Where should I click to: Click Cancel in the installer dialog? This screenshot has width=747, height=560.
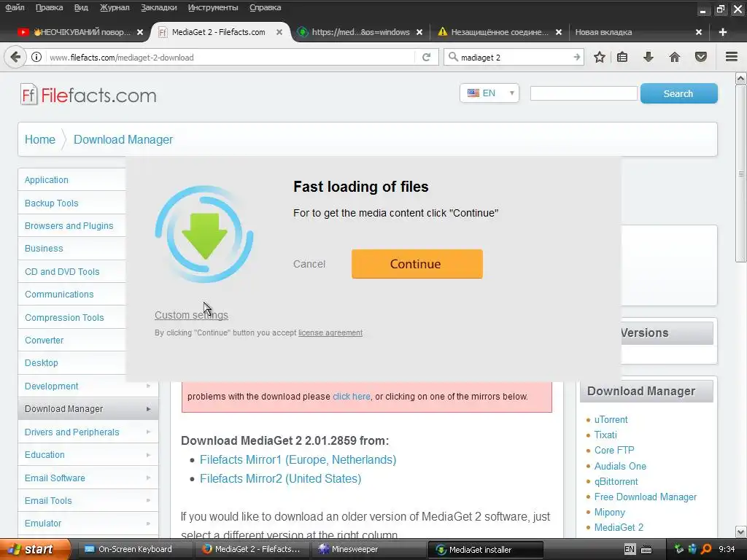click(309, 264)
